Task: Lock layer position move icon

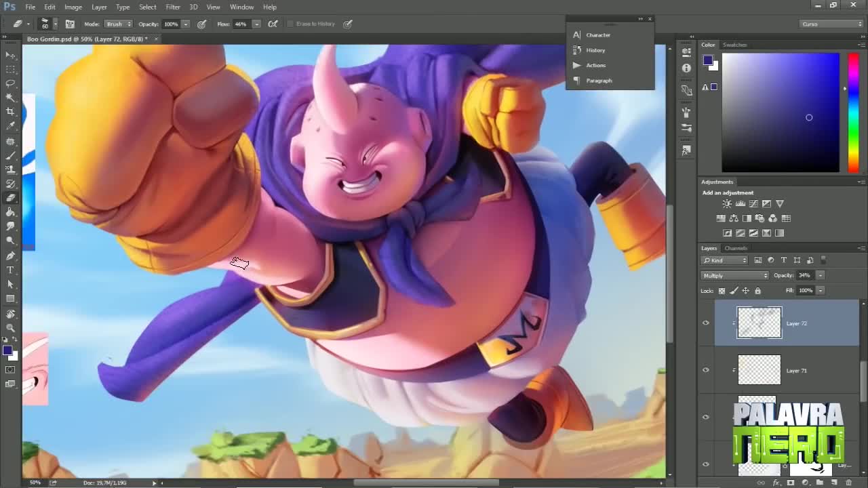Action: coord(746,291)
